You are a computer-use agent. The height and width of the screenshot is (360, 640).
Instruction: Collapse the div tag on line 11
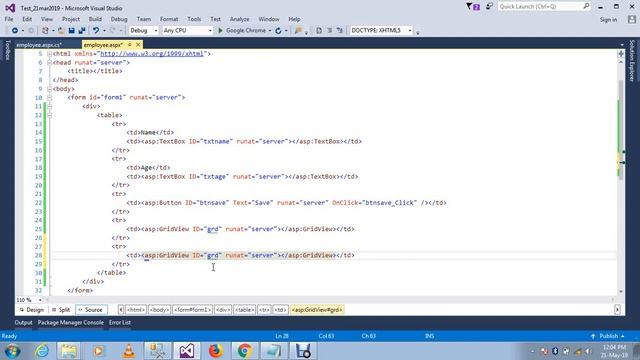tap(49, 106)
